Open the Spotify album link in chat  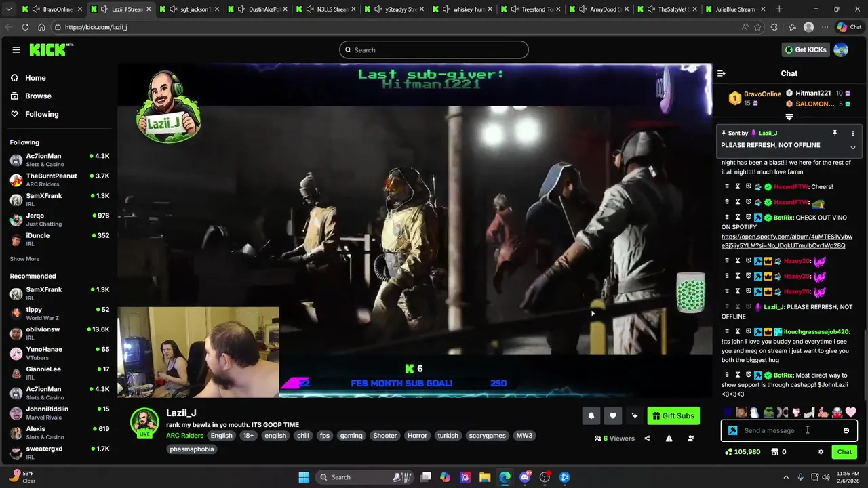click(x=787, y=241)
